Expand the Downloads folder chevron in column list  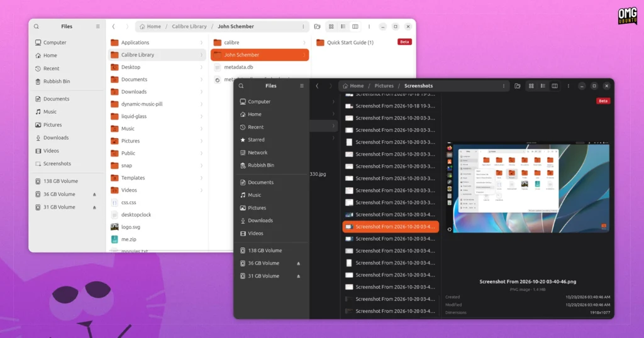coord(201,92)
